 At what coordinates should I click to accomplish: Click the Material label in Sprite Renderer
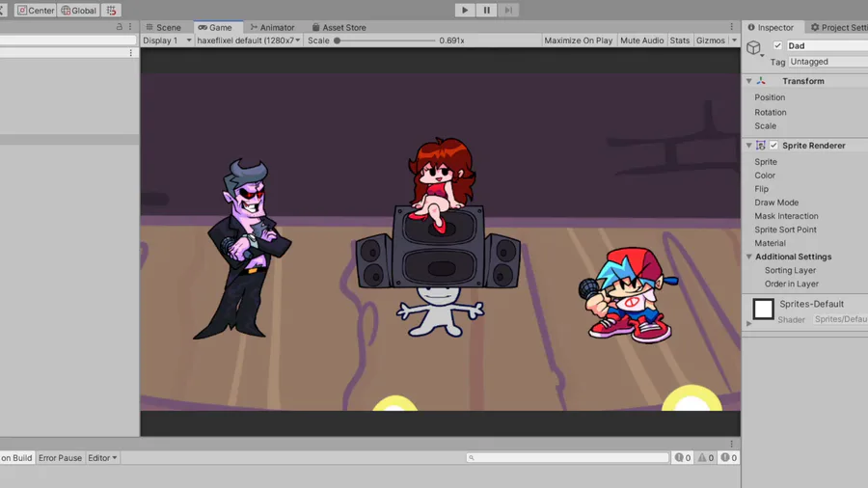pos(770,243)
